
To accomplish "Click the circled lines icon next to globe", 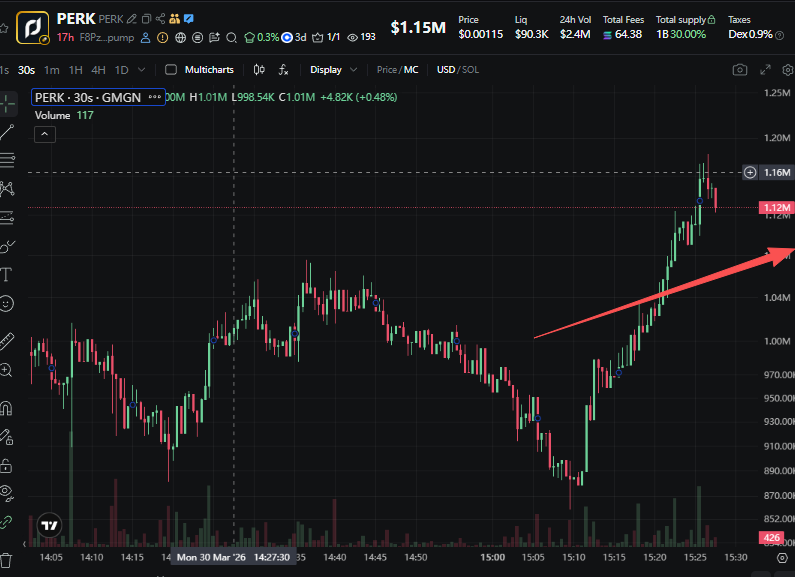I will click(198, 38).
